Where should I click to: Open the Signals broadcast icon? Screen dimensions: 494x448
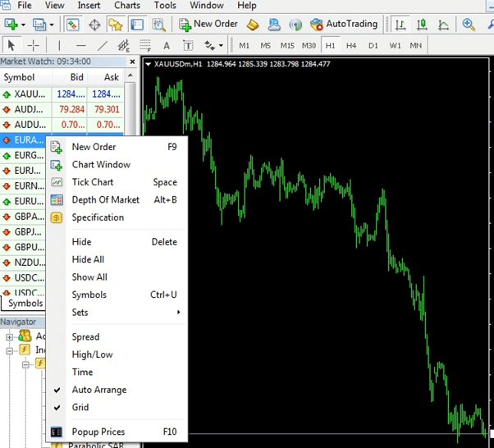pyautogui.click(x=295, y=25)
